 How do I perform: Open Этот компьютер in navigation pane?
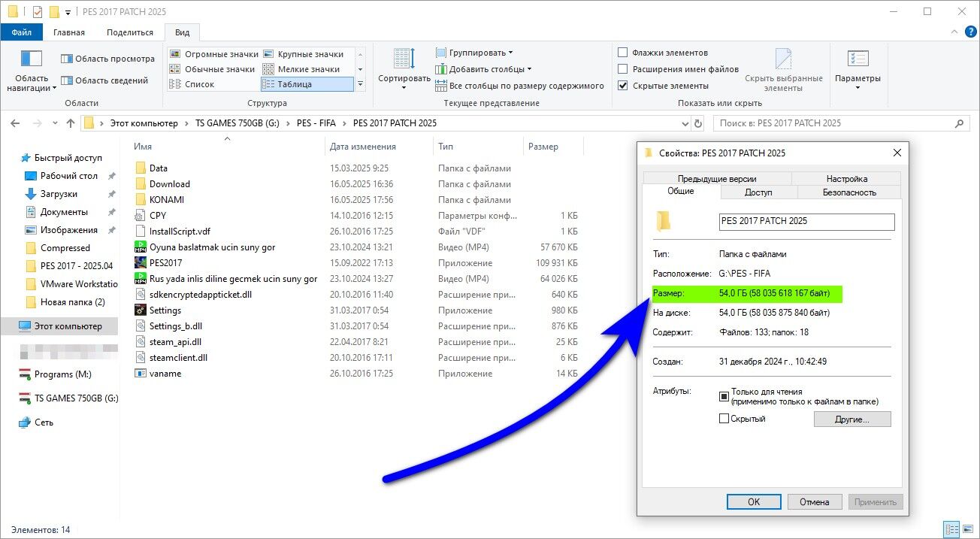68,326
